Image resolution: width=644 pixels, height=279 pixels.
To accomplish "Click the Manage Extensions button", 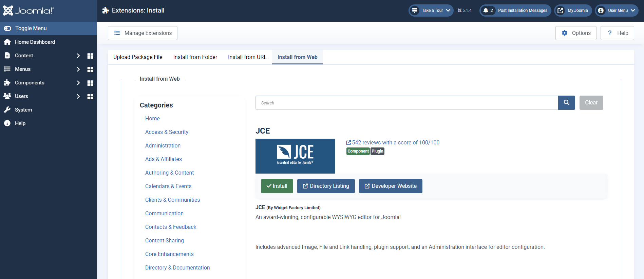I will pos(143,33).
